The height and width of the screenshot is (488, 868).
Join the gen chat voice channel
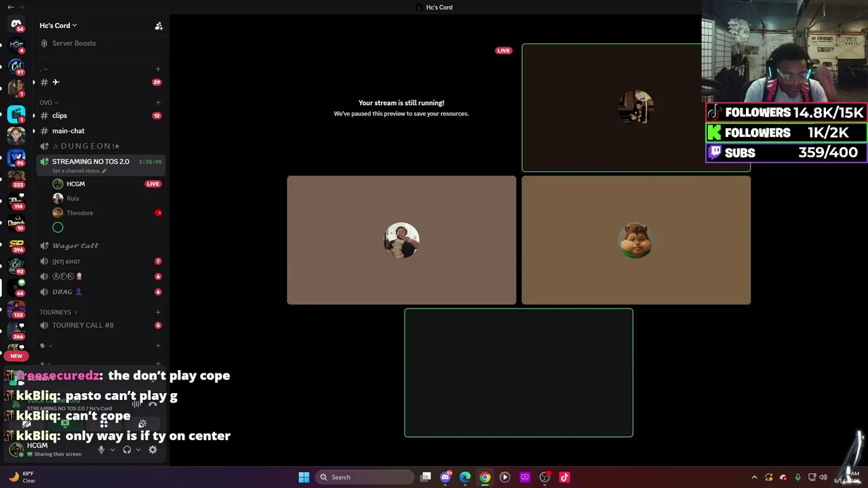(102, 261)
